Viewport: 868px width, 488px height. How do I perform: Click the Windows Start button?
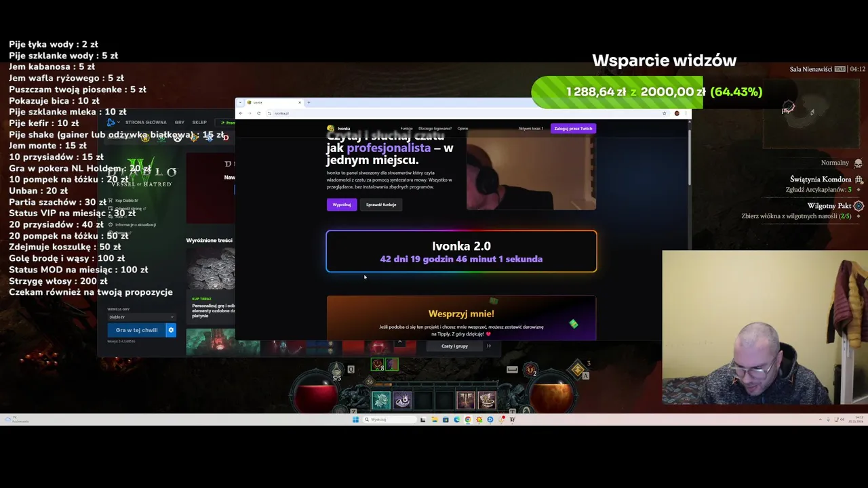coord(355,420)
